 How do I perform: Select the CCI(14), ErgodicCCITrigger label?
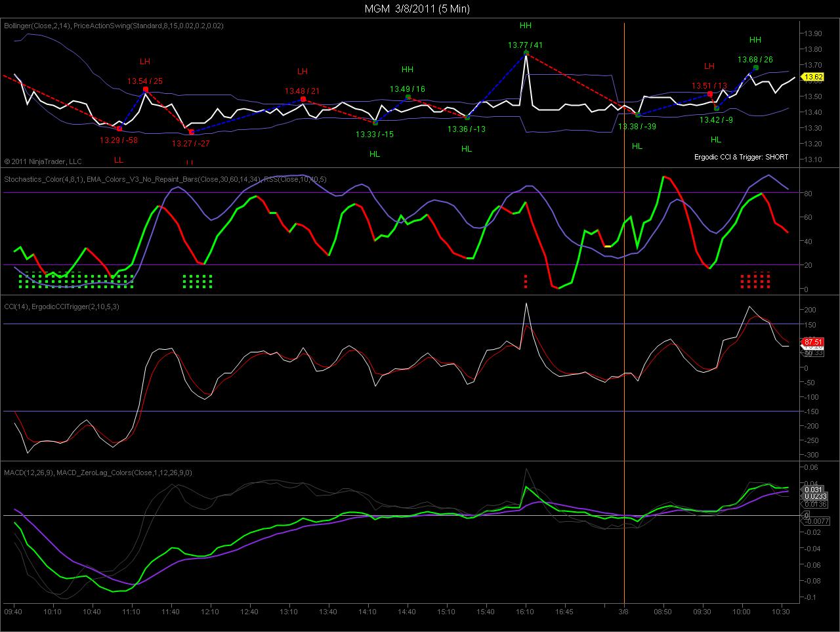(62, 306)
